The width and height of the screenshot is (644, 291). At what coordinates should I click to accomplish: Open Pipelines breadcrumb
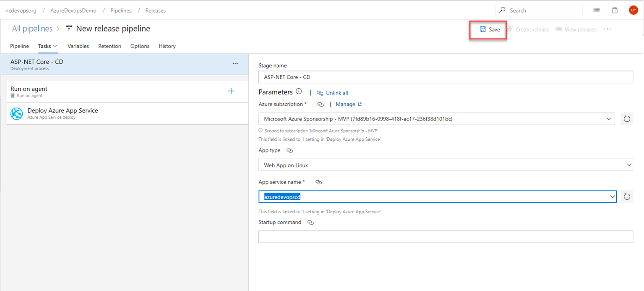(121, 10)
